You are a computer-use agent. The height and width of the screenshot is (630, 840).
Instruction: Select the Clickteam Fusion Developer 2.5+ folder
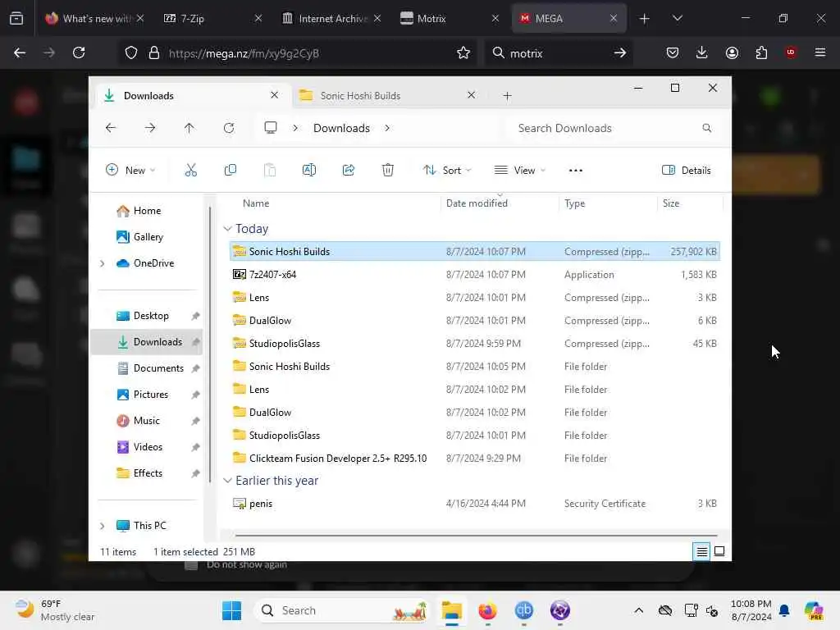tap(475, 458)
